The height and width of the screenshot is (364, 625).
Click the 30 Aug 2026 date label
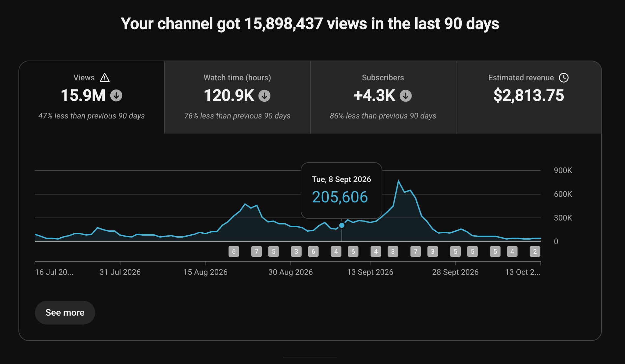(x=290, y=272)
